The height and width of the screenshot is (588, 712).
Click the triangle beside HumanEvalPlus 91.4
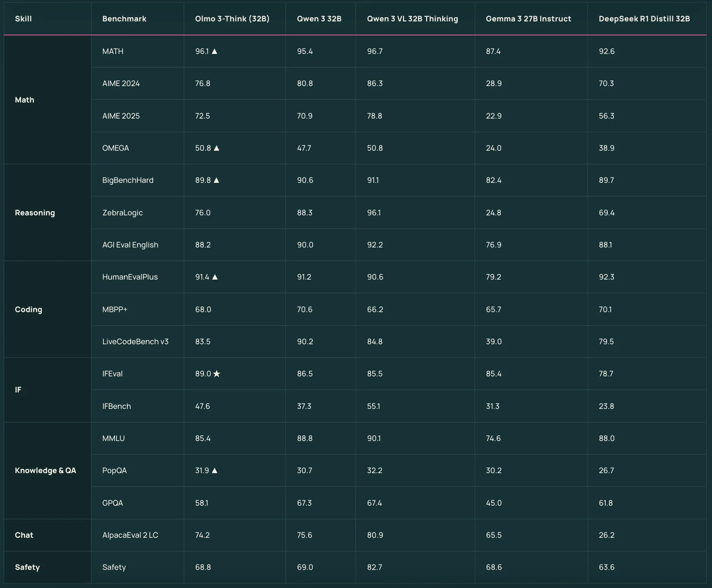pos(215,277)
